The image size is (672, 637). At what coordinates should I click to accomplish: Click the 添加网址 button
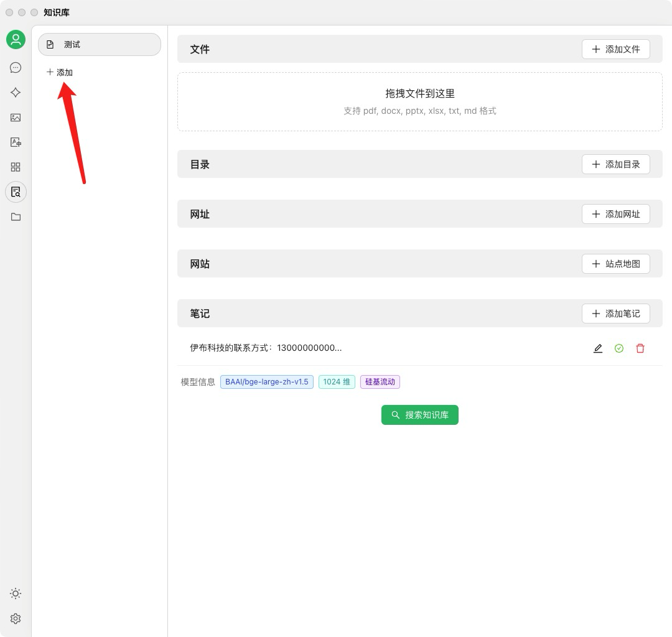coord(616,214)
